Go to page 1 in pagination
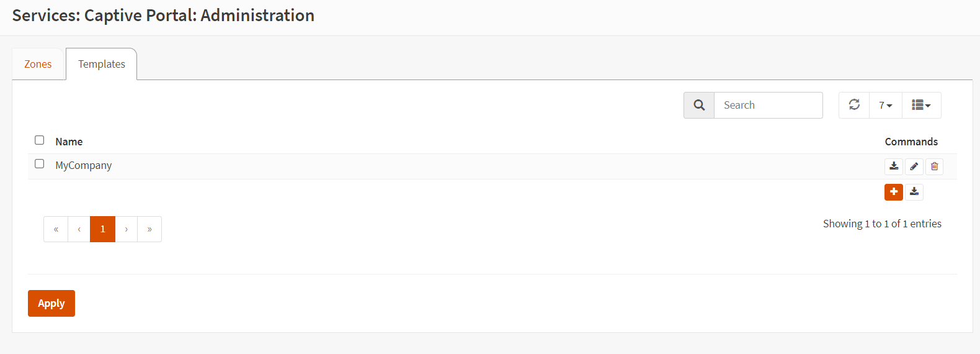980x354 pixels. [103, 229]
